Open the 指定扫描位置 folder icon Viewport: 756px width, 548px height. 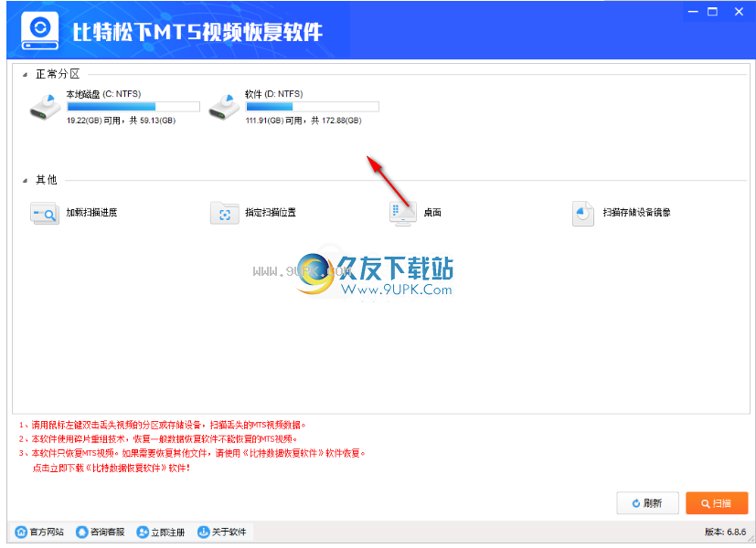click(225, 214)
